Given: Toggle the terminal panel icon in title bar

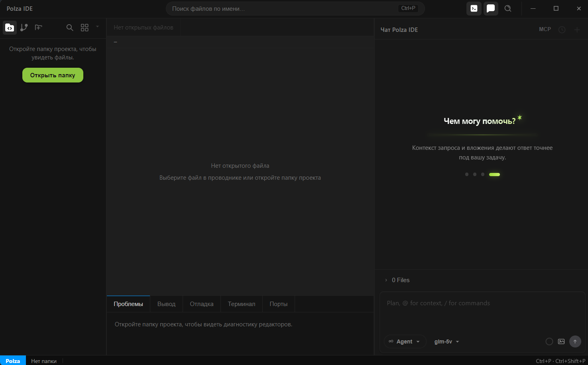Looking at the screenshot, I should [474, 8].
